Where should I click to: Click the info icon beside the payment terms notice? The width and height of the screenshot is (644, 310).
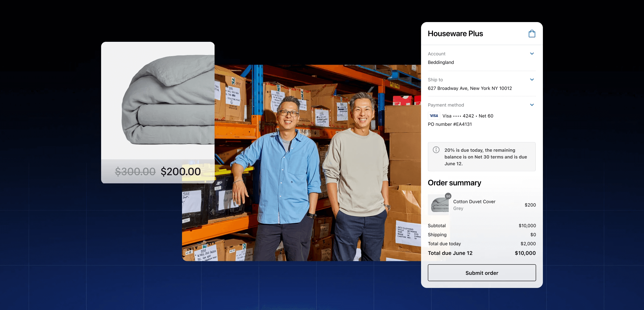coord(436,150)
